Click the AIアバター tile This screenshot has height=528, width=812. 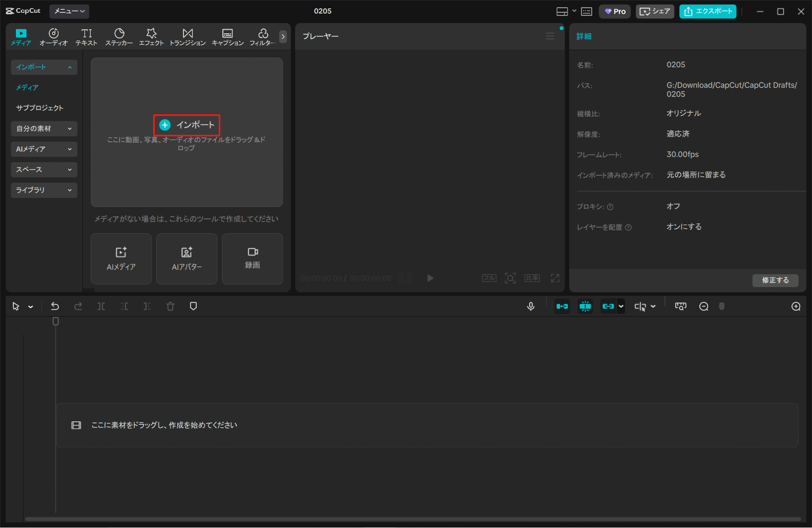click(186, 258)
